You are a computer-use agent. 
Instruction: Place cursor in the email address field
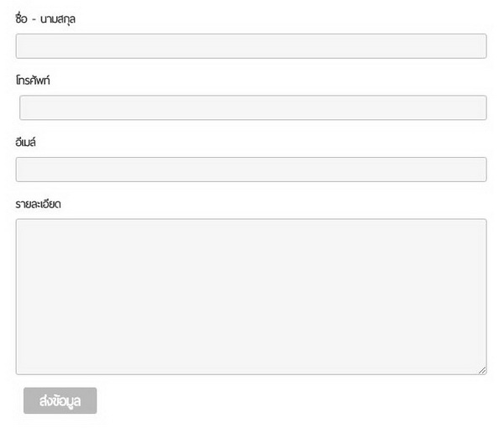point(251,170)
